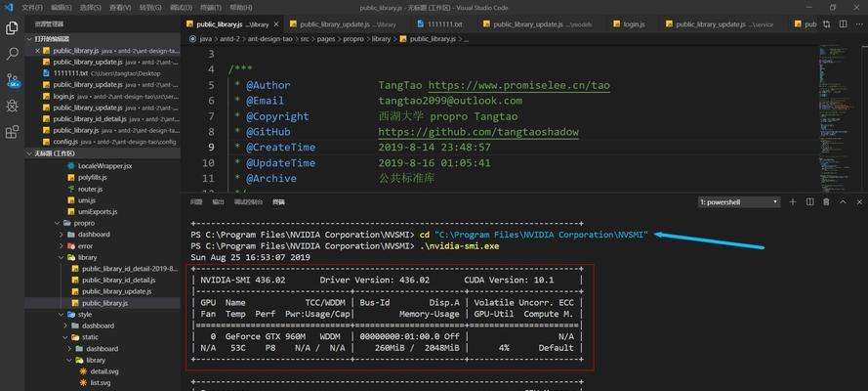Click the 1111111.txt tab file icon
868x391 pixels.
(421, 24)
